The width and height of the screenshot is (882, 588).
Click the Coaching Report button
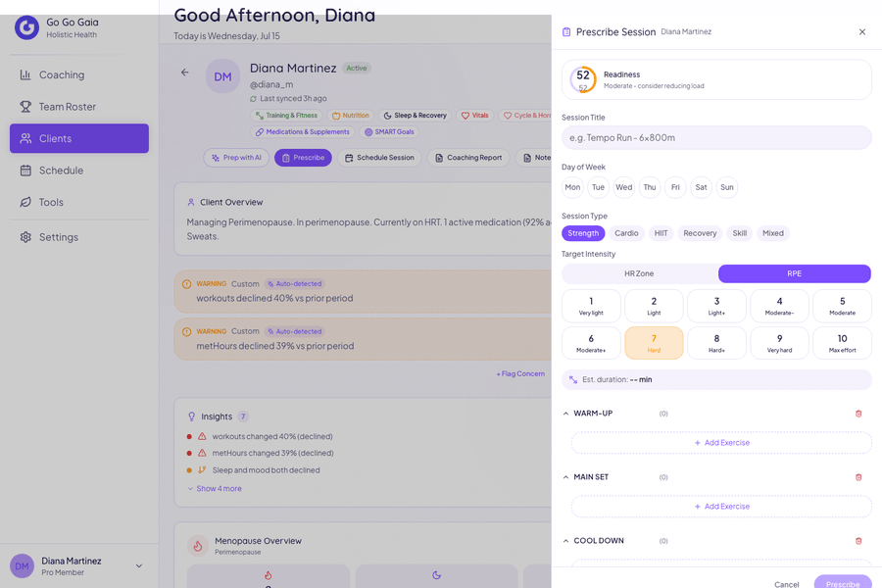coord(468,158)
